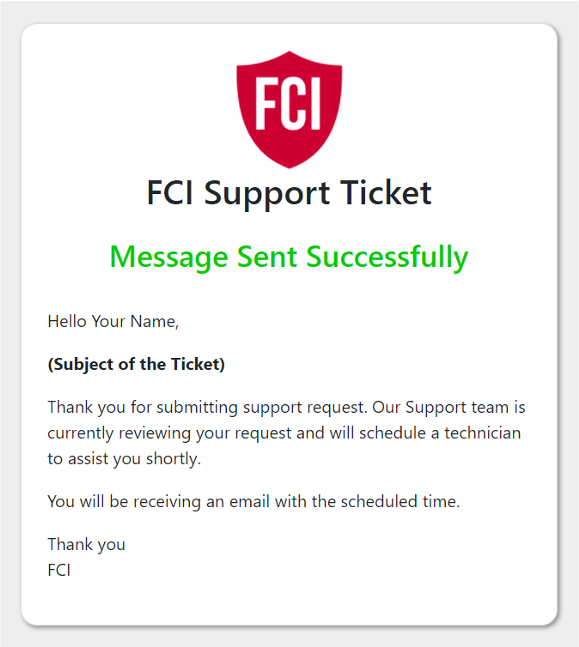579x647 pixels.
Task: Click the Your Name placeholder in greeting
Action: click(135, 321)
